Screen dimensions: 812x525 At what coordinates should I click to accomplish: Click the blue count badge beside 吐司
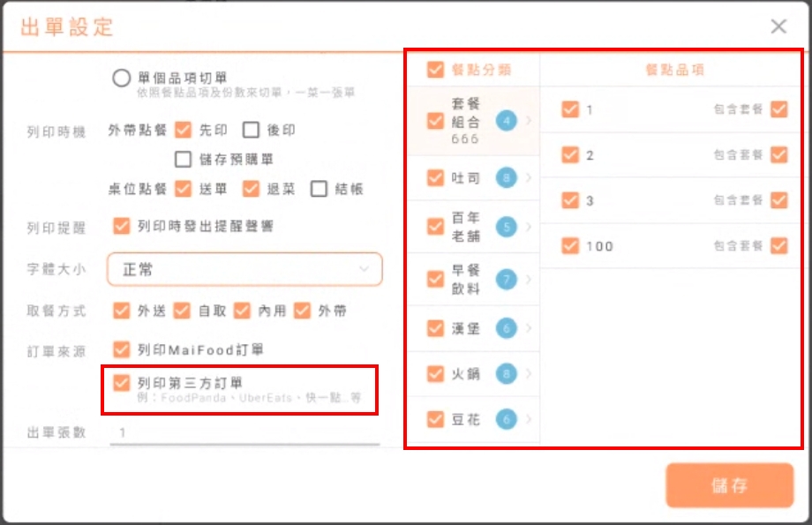506,178
